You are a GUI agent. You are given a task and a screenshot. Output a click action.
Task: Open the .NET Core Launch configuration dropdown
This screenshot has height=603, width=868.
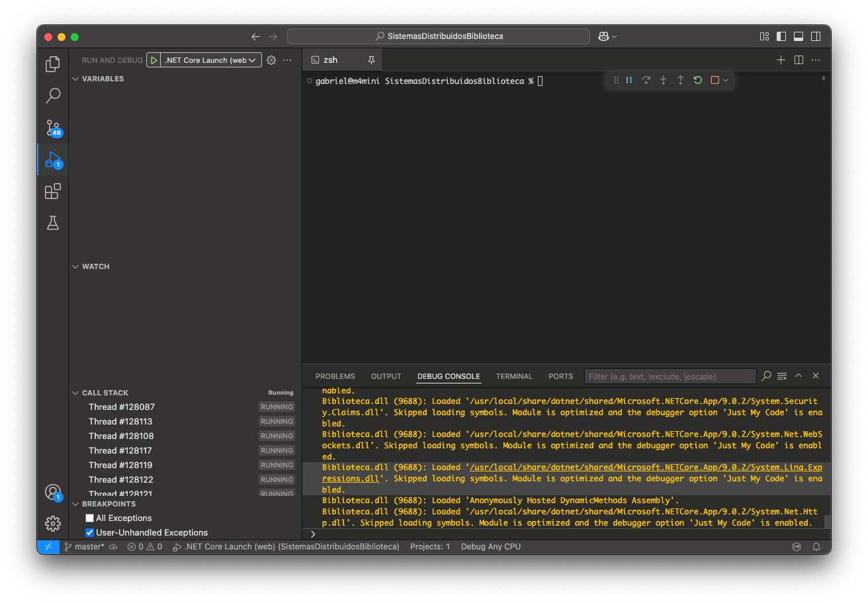pyautogui.click(x=210, y=60)
